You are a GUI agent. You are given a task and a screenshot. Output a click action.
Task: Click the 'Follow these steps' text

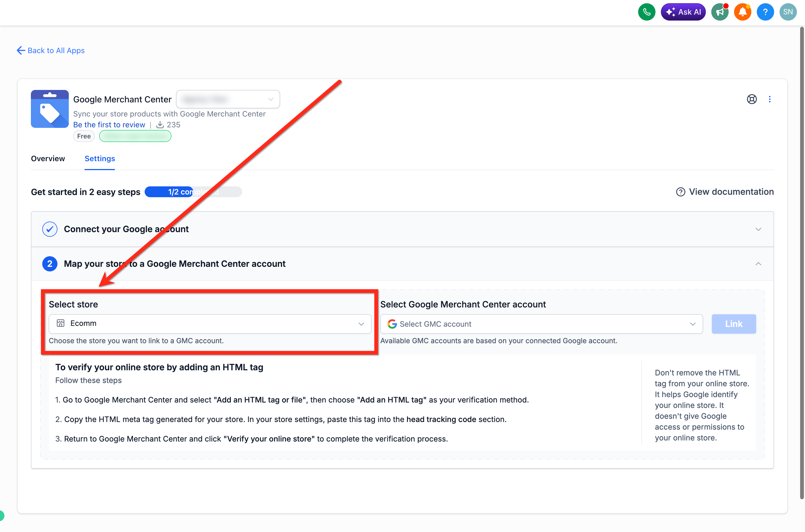pyautogui.click(x=89, y=380)
